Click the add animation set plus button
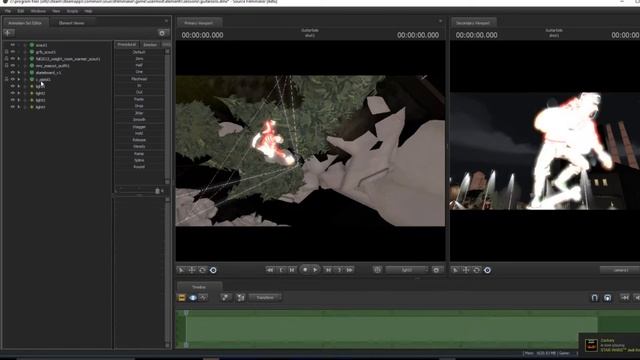640x360 pixels. [x=9, y=33]
